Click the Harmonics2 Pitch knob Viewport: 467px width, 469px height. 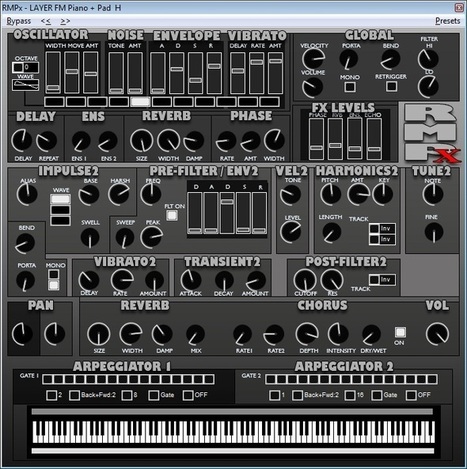coord(330,194)
